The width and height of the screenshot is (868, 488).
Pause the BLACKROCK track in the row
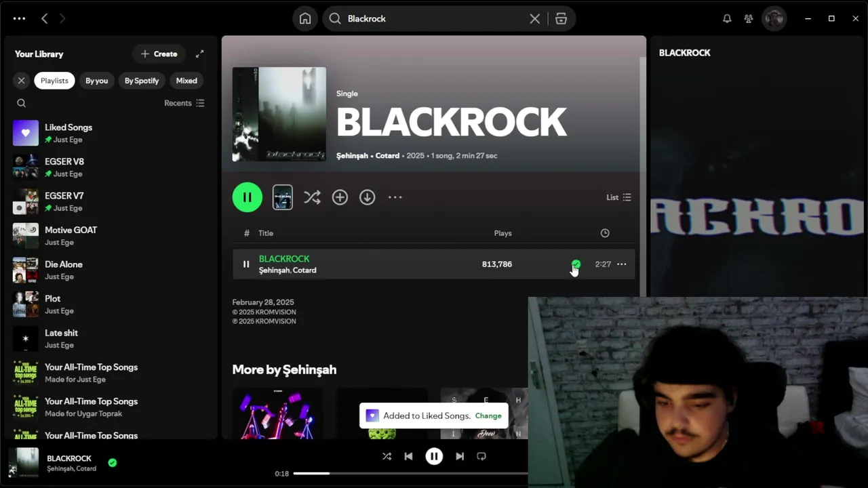246,264
